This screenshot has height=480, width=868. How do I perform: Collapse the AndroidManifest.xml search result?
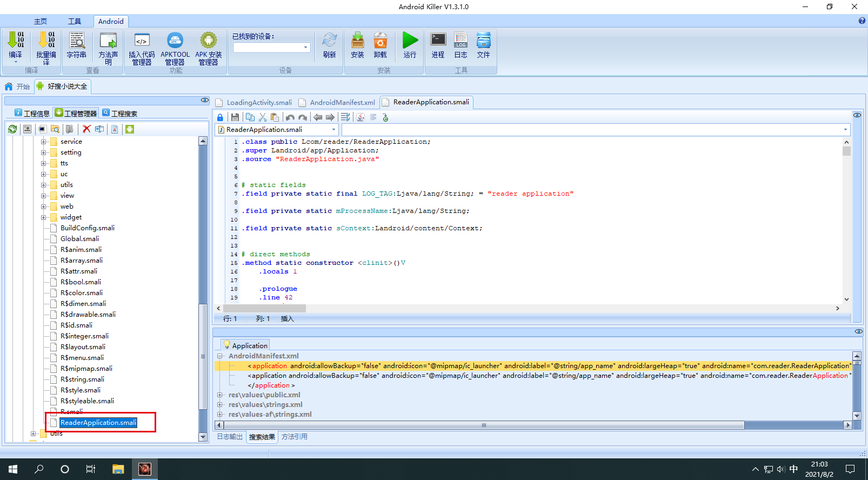220,356
